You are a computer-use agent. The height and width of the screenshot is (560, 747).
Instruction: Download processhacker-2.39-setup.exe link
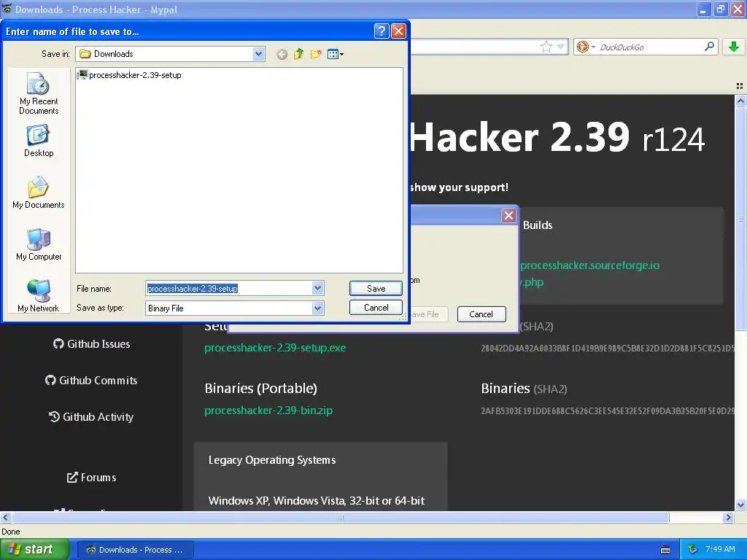click(x=275, y=348)
